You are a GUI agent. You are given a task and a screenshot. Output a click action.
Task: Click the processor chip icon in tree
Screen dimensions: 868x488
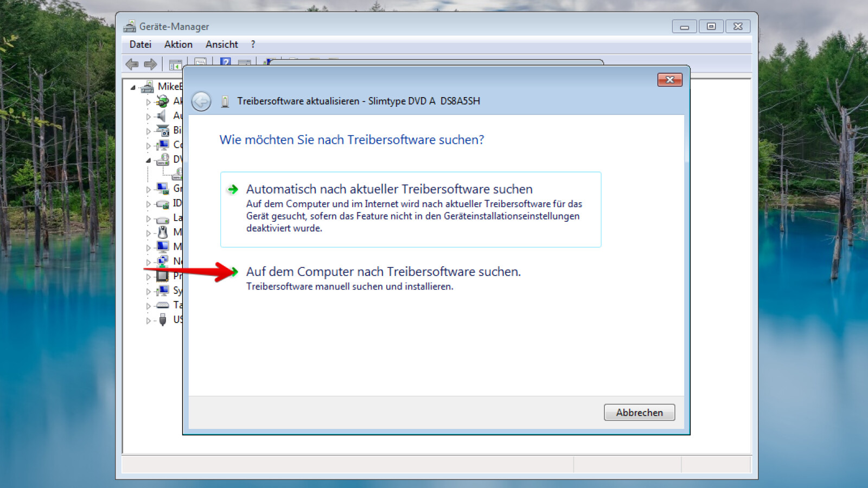tap(162, 276)
